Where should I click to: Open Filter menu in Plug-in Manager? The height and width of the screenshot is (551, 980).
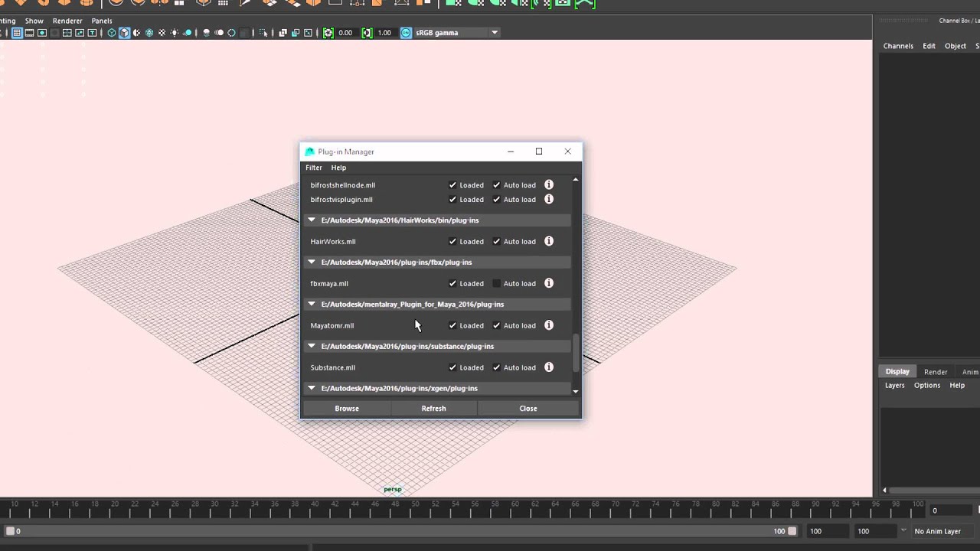pyautogui.click(x=314, y=168)
